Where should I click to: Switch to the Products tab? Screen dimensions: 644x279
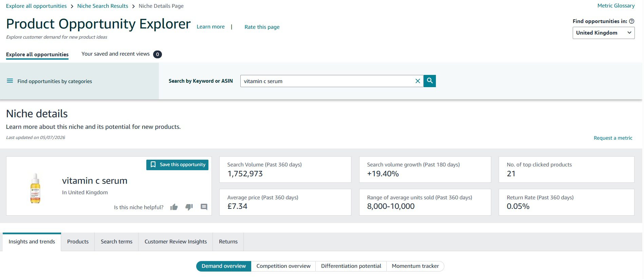(78, 242)
